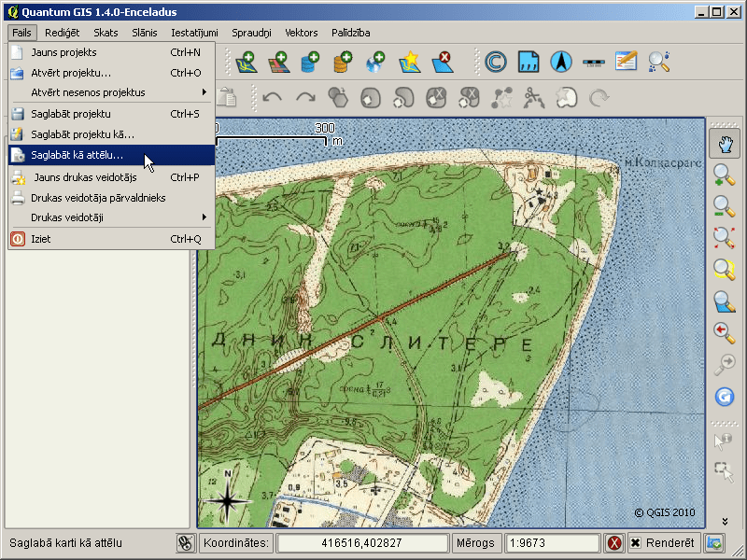Click New Vector Layer star icon
747x560 pixels.
coord(410,62)
